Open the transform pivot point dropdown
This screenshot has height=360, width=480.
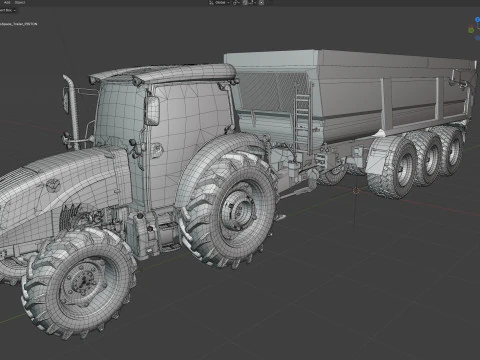point(236,2)
